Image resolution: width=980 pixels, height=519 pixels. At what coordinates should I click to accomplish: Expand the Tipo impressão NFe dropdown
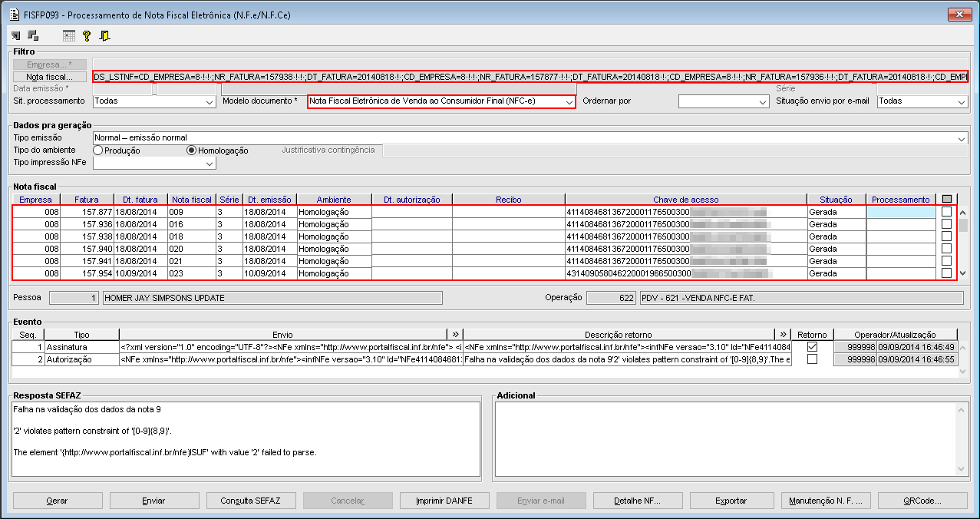pos(209,163)
